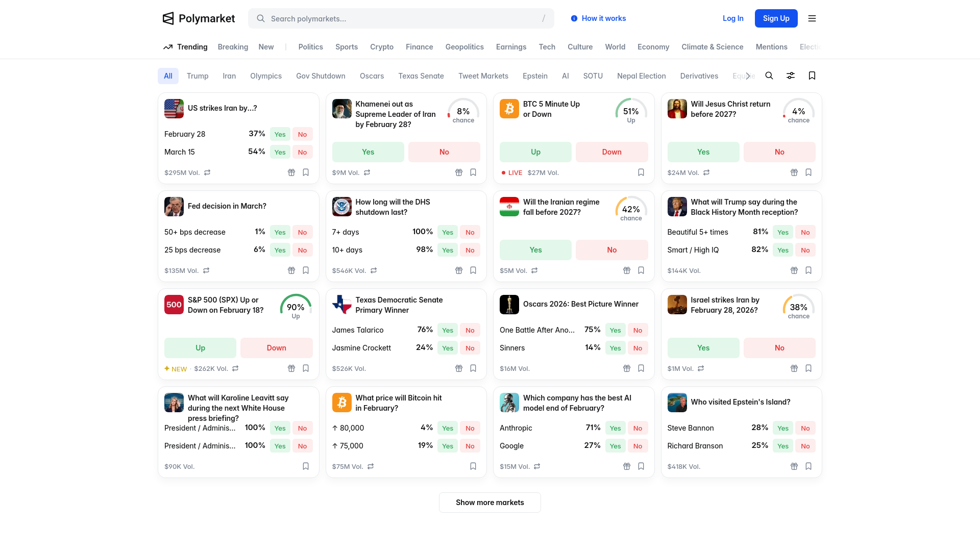Click Yes for James Talarico
The height and width of the screenshot is (551, 980).
coord(448,330)
